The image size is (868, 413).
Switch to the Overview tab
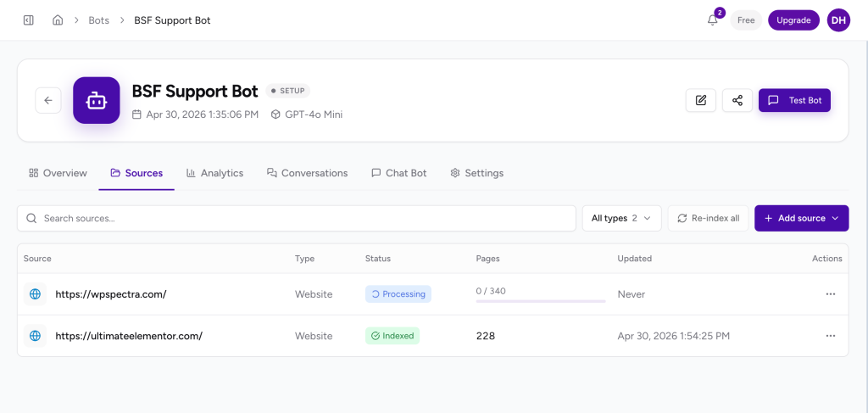click(58, 173)
